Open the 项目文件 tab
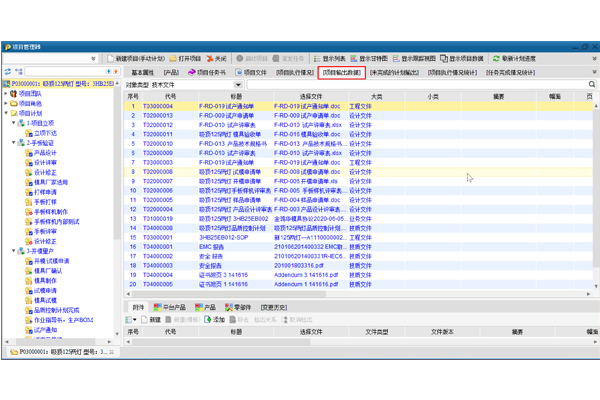This screenshot has width=600, height=400. click(x=251, y=72)
